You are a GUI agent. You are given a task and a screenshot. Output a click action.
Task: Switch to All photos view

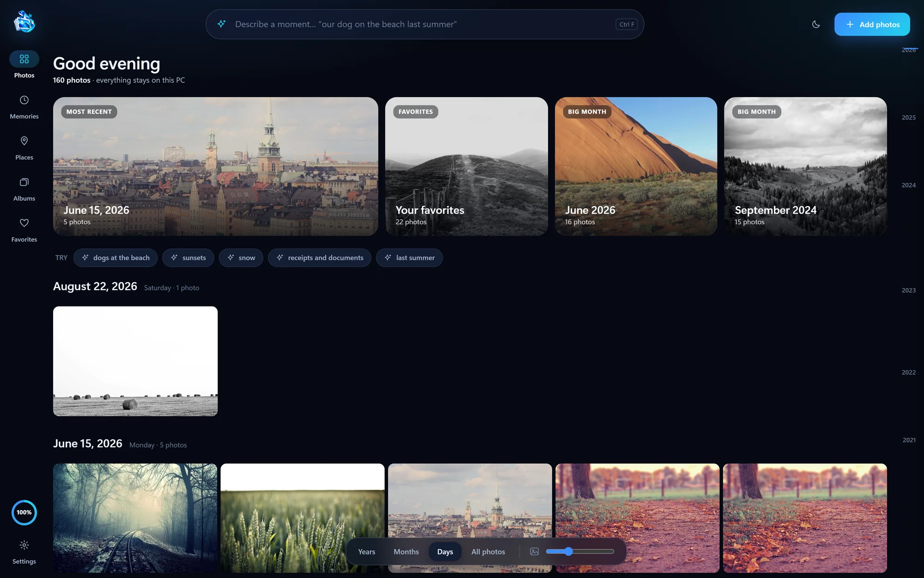488,552
